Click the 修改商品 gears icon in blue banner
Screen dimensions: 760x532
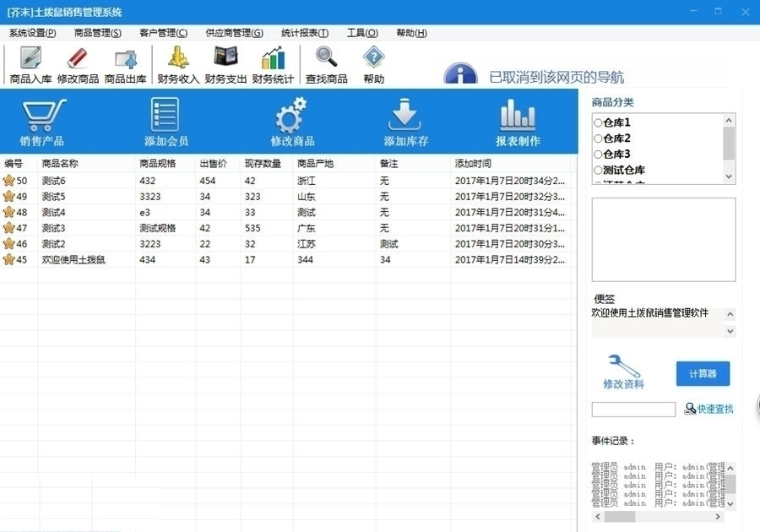pos(290,115)
